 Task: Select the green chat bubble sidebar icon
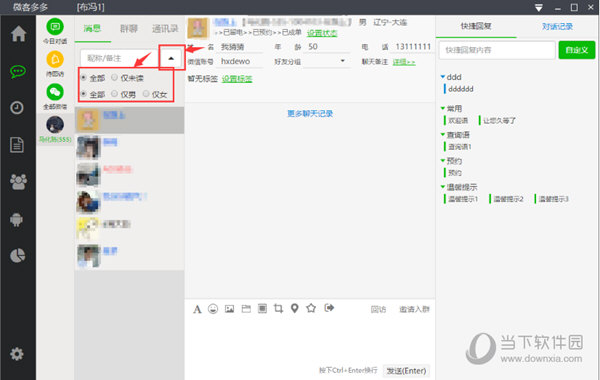click(x=18, y=71)
